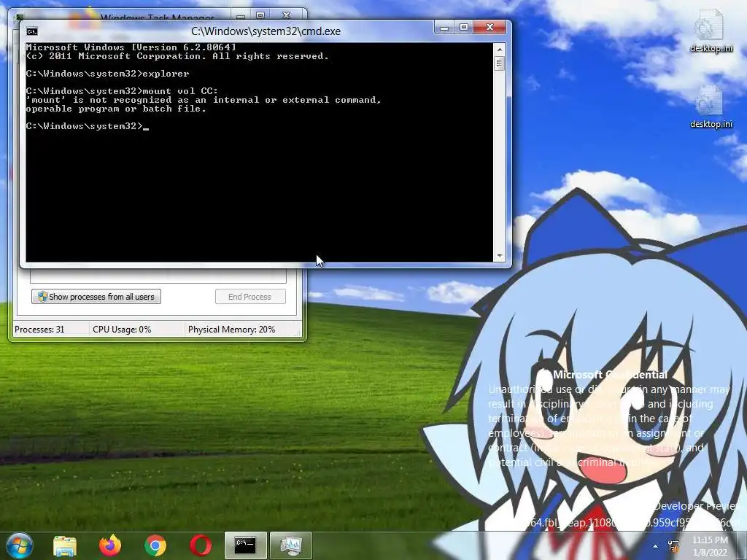Click the cmd vertical scrollbar thumb
Image resolution: width=747 pixels, height=560 pixels.
(x=499, y=63)
